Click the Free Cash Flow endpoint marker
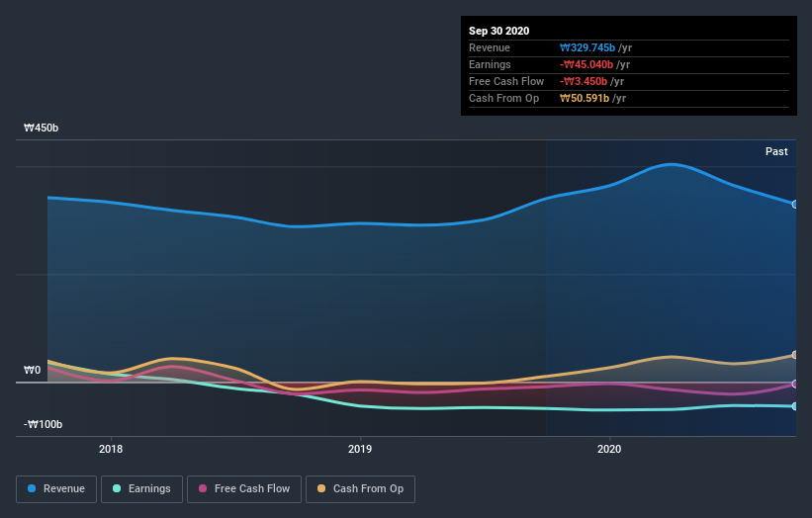 pyautogui.click(x=795, y=384)
